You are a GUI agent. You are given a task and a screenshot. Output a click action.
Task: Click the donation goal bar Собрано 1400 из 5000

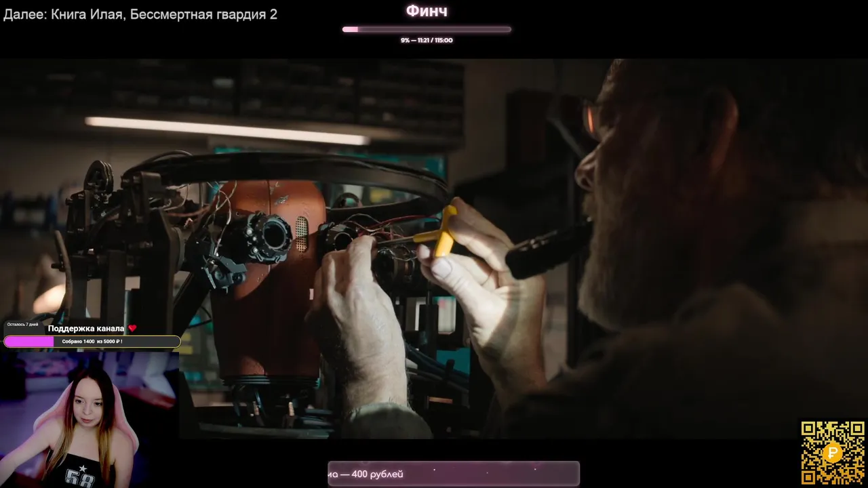[x=92, y=342]
